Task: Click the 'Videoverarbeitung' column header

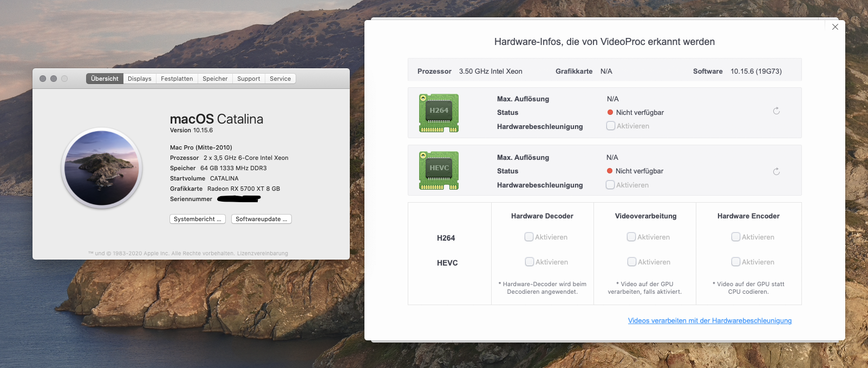Action: tap(645, 216)
